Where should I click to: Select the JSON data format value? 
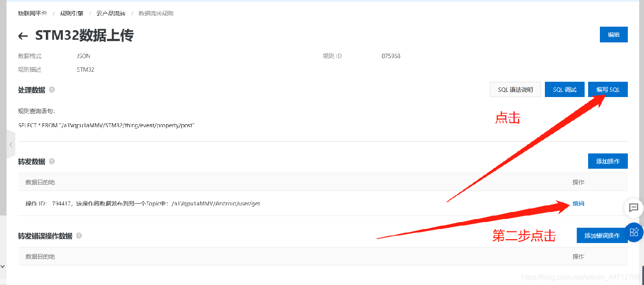tap(83, 56)
